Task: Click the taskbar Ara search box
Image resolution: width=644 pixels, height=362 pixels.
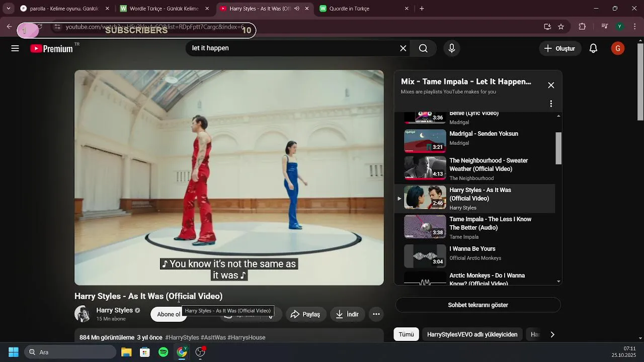Action: point(70,352)
